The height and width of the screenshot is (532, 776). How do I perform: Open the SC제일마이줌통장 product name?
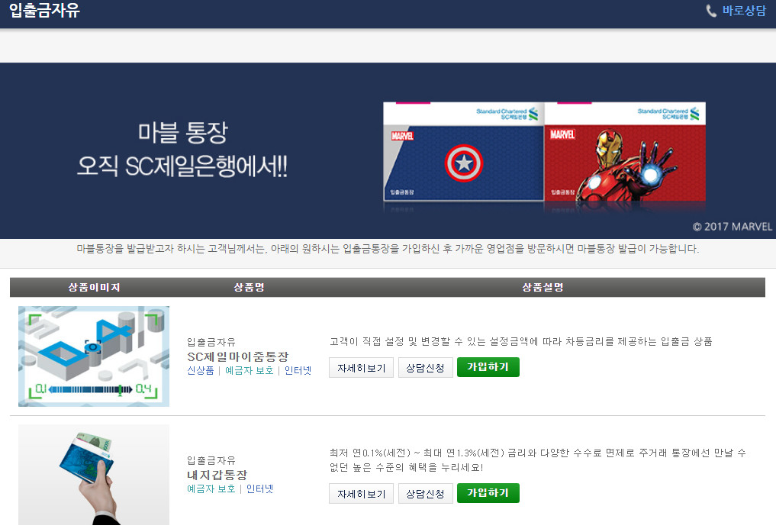point(237,356)
